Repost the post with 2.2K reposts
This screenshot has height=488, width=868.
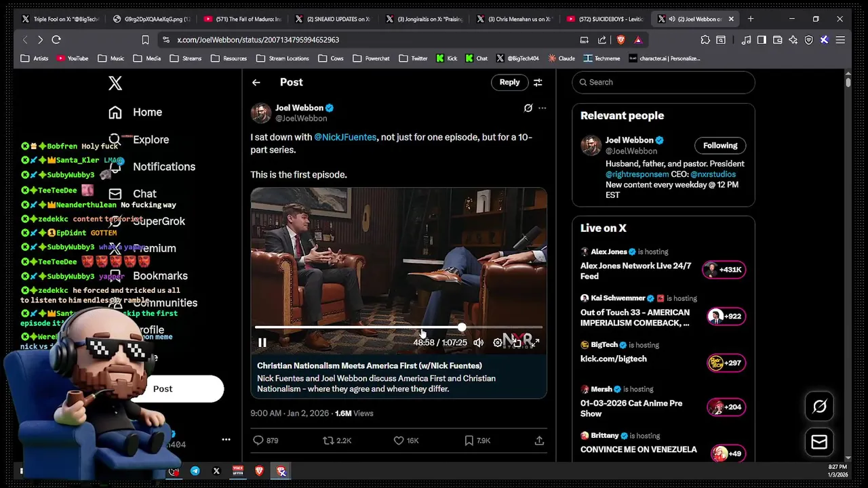pyautogui.click(x=328, y=441)
